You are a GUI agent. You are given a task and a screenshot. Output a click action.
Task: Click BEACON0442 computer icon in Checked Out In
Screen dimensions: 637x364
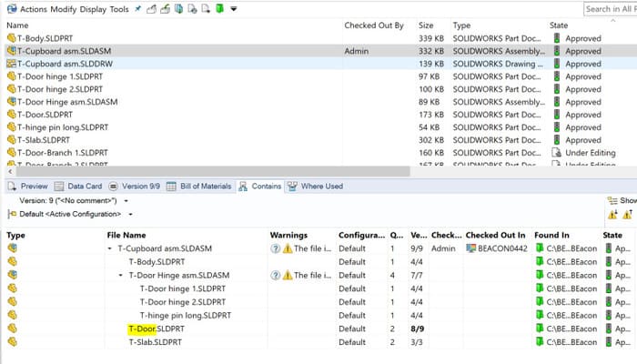[x=470, y=248]
